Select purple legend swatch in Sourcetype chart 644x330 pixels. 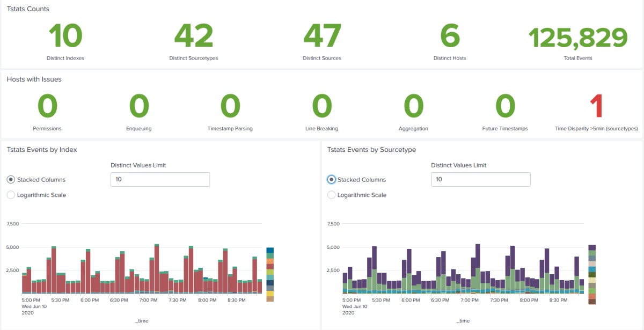[x=592, y=247]
